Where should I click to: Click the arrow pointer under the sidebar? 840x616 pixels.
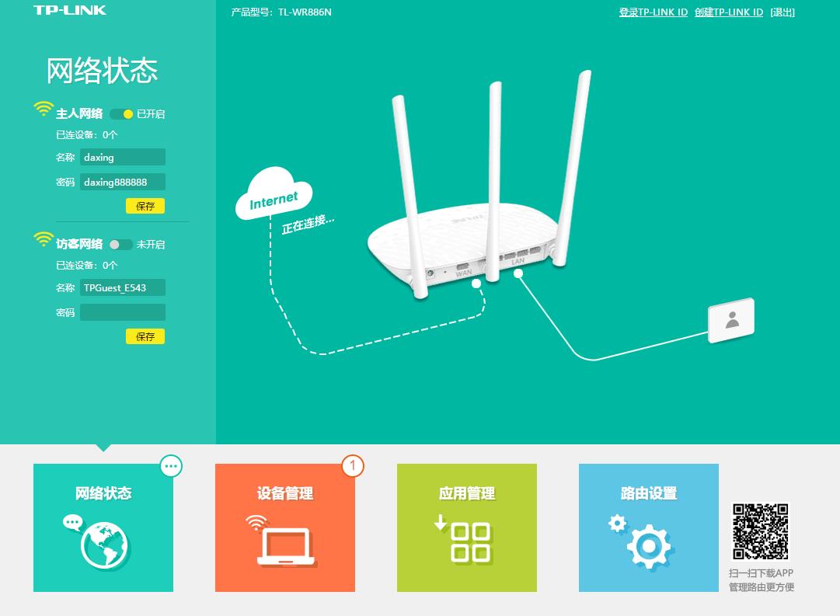tap(103, 448)
